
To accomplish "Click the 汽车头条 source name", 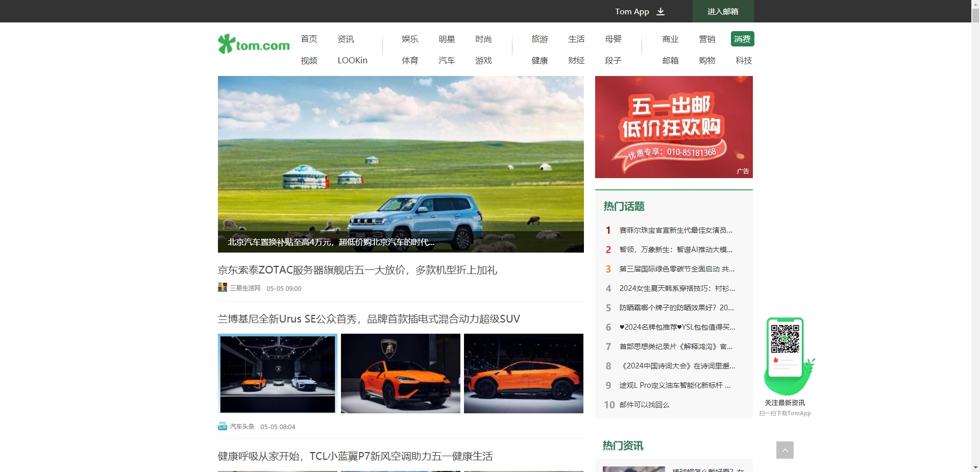I will (x=242, y=427).
